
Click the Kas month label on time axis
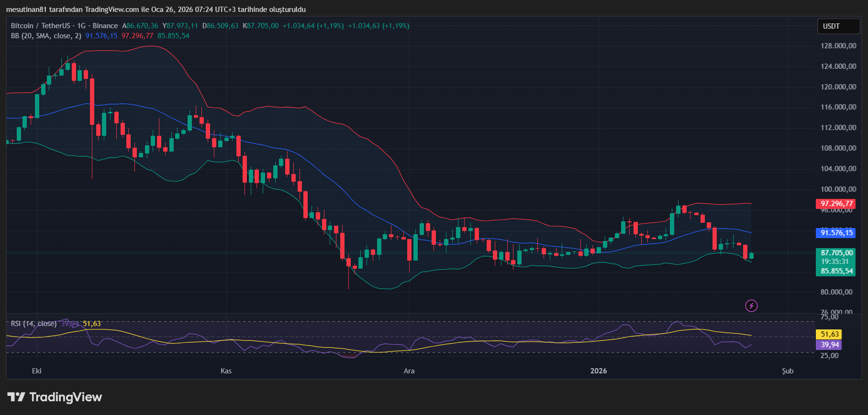point(226,371)
